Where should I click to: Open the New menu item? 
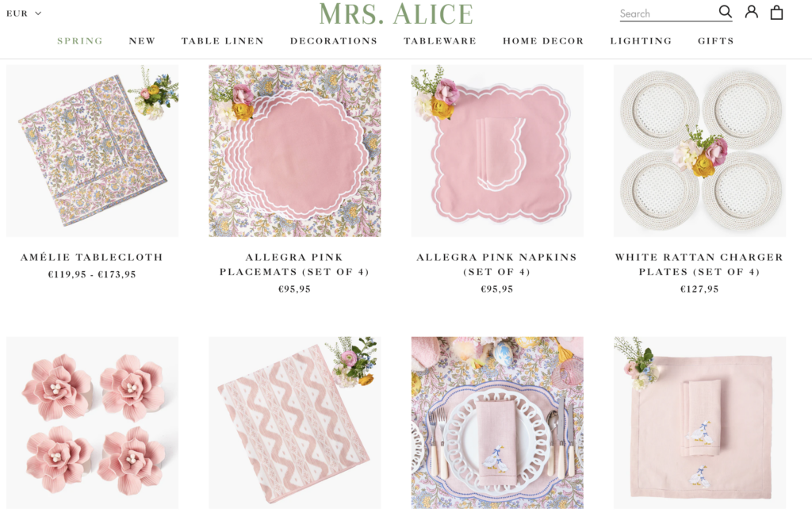[143, 41]
